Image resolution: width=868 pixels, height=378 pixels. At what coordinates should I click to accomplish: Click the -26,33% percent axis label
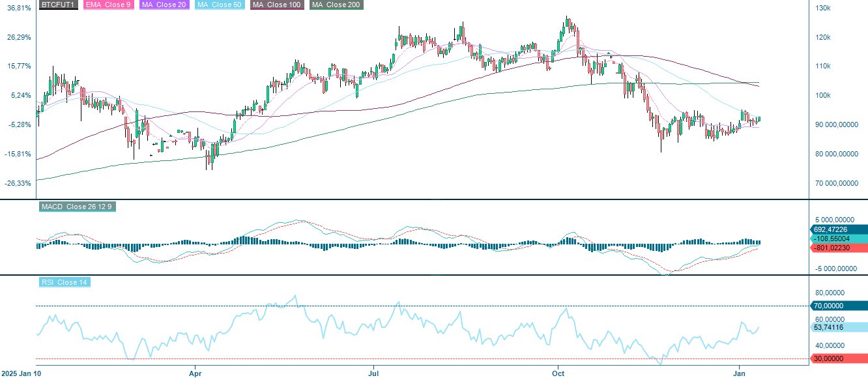tap(18, 184)
